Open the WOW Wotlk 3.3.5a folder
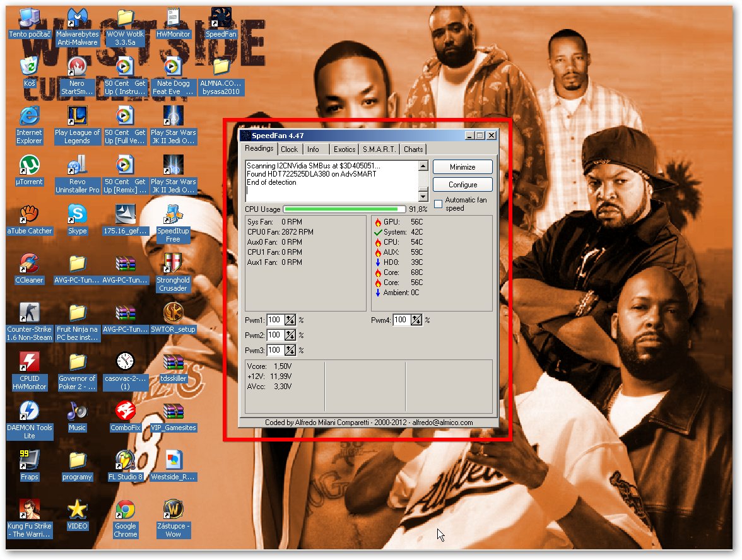 coord(125,27)
